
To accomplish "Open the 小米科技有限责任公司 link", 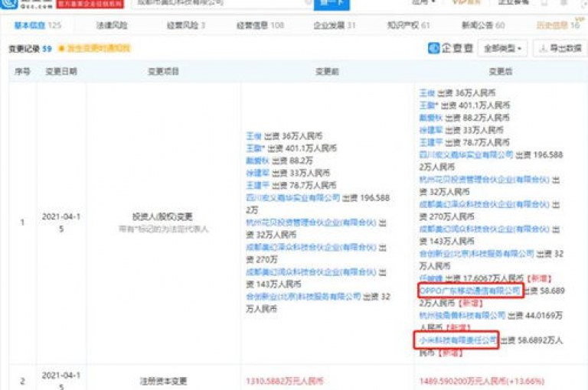I will tap(458, 340).
